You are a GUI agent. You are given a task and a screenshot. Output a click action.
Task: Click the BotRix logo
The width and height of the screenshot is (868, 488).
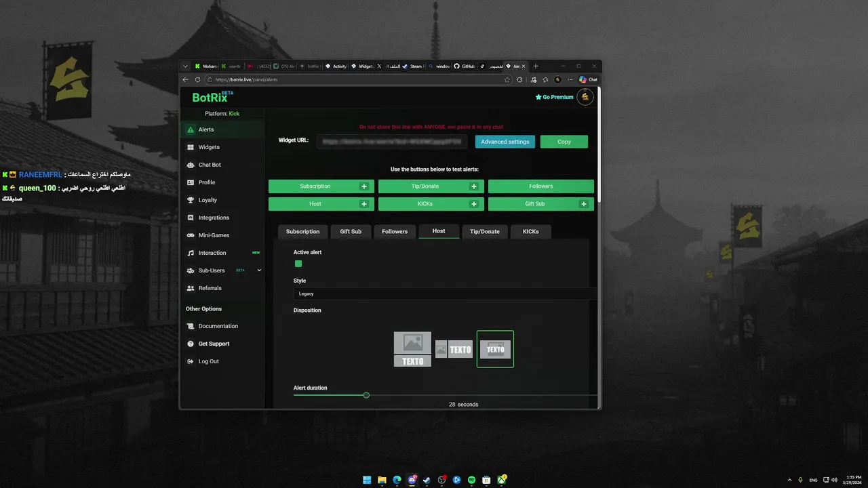click(x=212, y=98)
